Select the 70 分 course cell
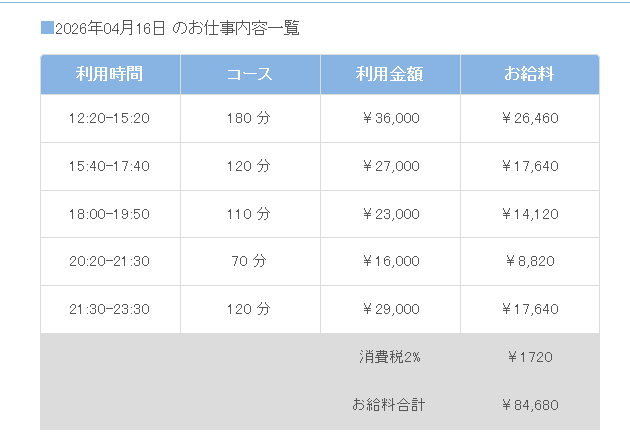The image size is (630, 433). 250,261
